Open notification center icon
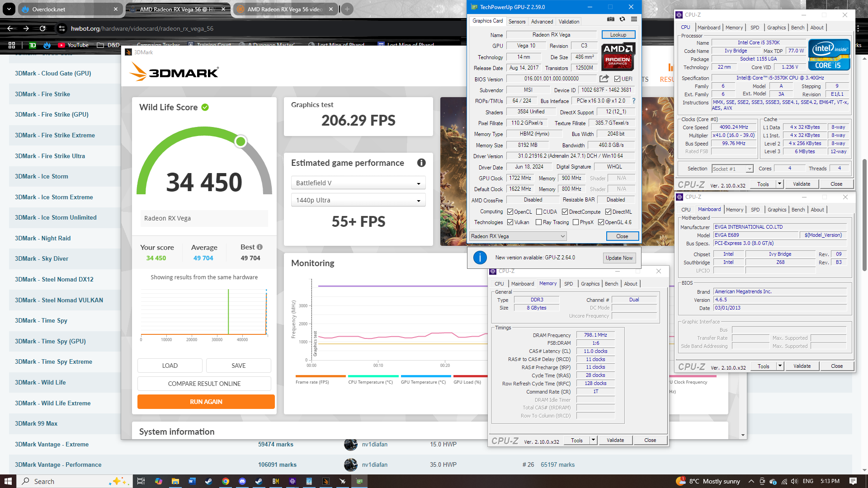This screenshot has height=488, width=868. 853,481
